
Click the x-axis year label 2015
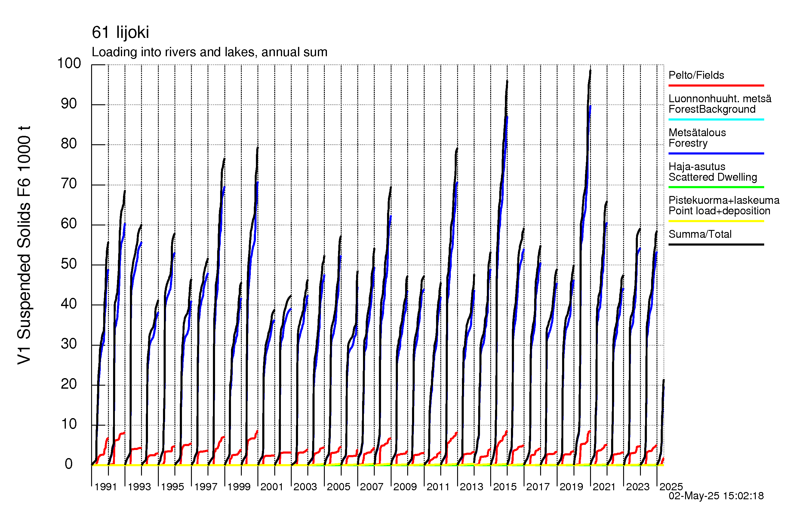click(505, 487)
